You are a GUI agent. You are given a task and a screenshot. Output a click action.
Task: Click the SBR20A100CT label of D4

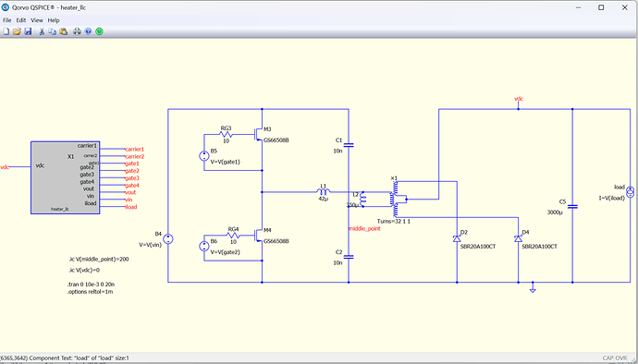click(540, 247)
